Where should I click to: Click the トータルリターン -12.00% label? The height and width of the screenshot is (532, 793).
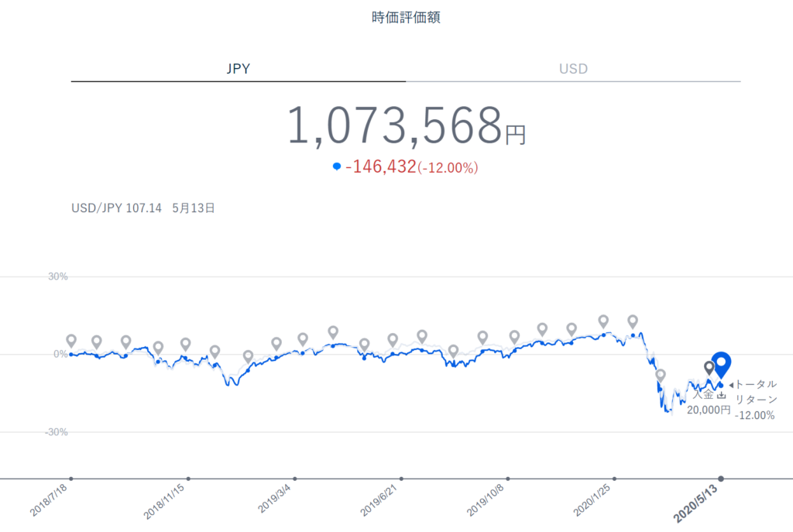point(754,400)
